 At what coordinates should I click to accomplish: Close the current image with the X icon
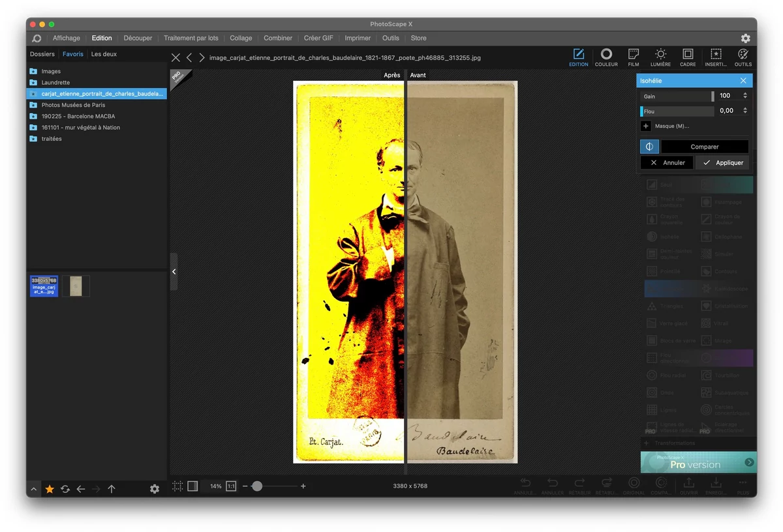[x=176, y=57]
